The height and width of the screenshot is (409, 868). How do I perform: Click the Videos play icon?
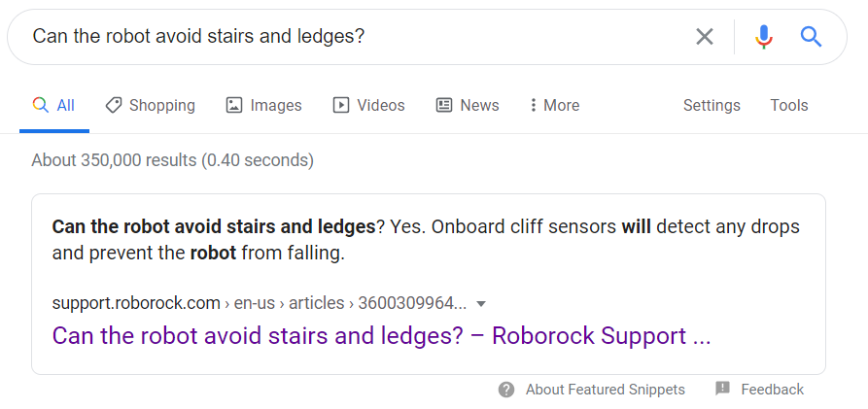coord(340,105)
